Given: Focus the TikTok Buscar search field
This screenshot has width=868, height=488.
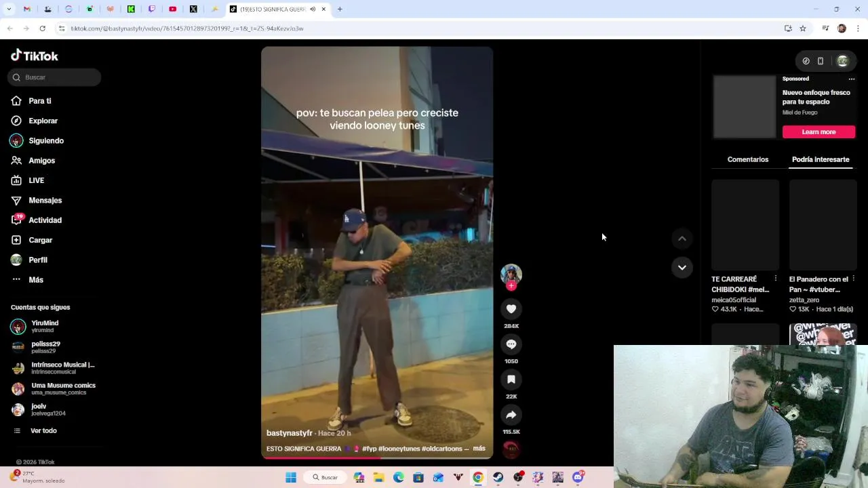Looking at the screenshot, I should pyautogui.click(x=54, y=77).
